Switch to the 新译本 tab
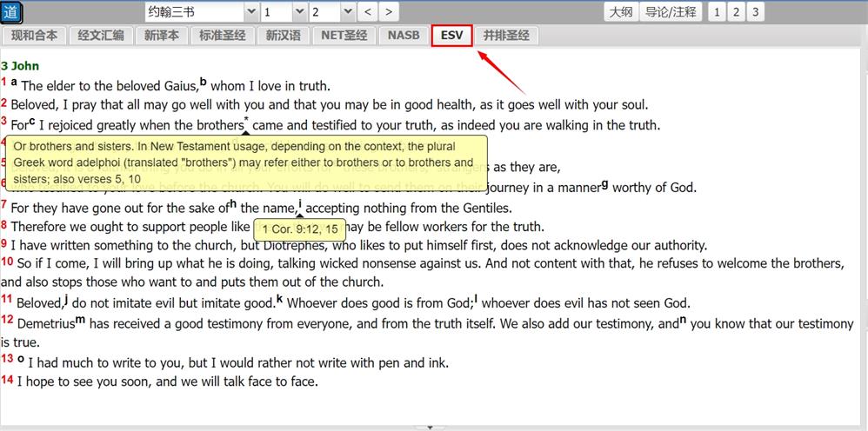This screenshot has height=431, width=868. pyautogui.click(x=162, y=36)
